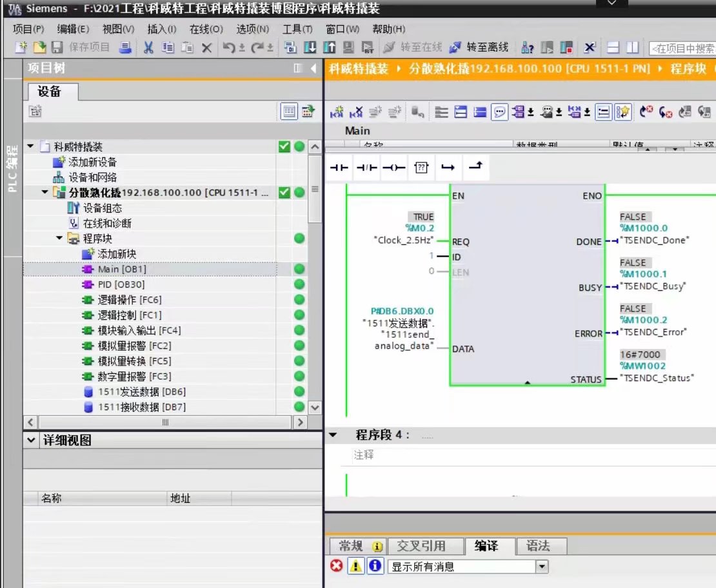Viewport: 716px width, 588px height.
Task: Collapse 程序段 4 network
Action: tap(333, 435)
